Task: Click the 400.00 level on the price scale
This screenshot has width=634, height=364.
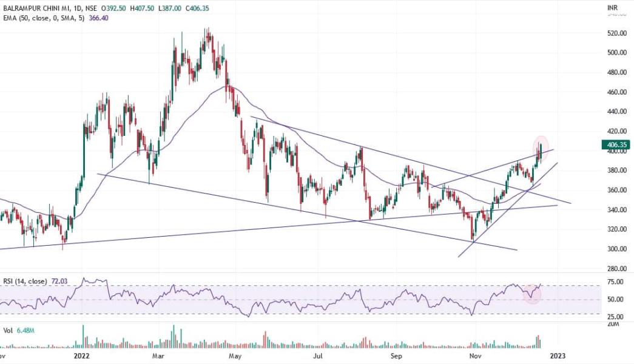Action: coord(618,153)
